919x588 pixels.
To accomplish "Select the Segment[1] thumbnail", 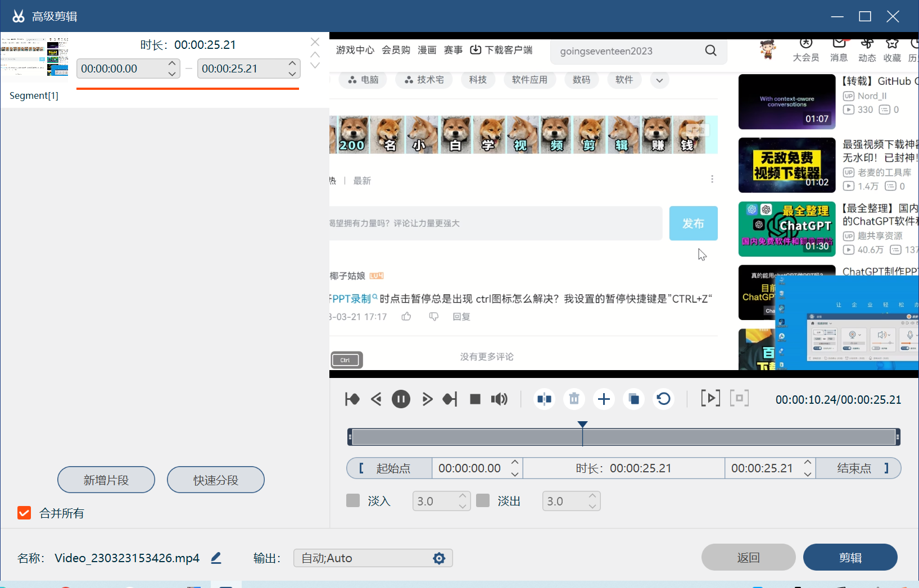I will [x=35, y=57].
